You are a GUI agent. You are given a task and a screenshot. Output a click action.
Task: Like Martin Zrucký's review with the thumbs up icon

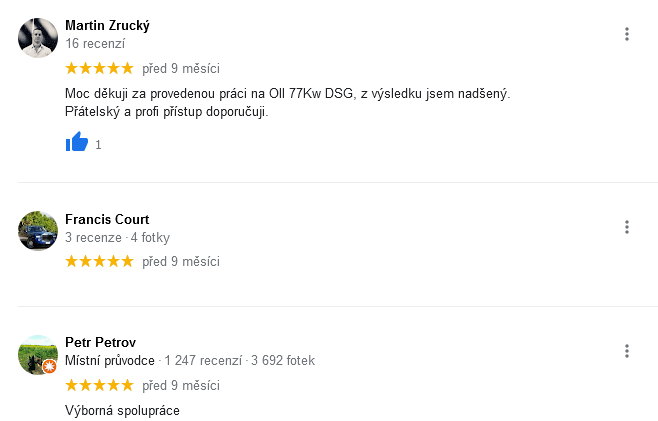[x=77, y=141]
